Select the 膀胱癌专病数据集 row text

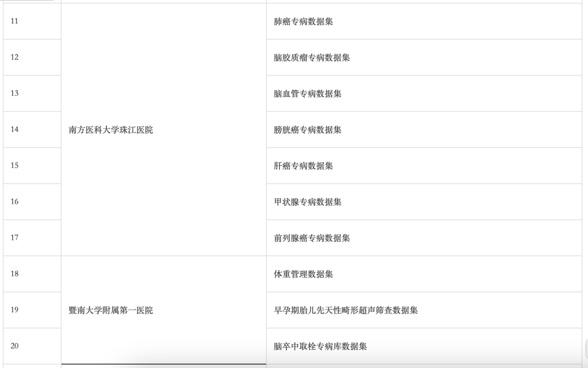(x=308, y=130)
